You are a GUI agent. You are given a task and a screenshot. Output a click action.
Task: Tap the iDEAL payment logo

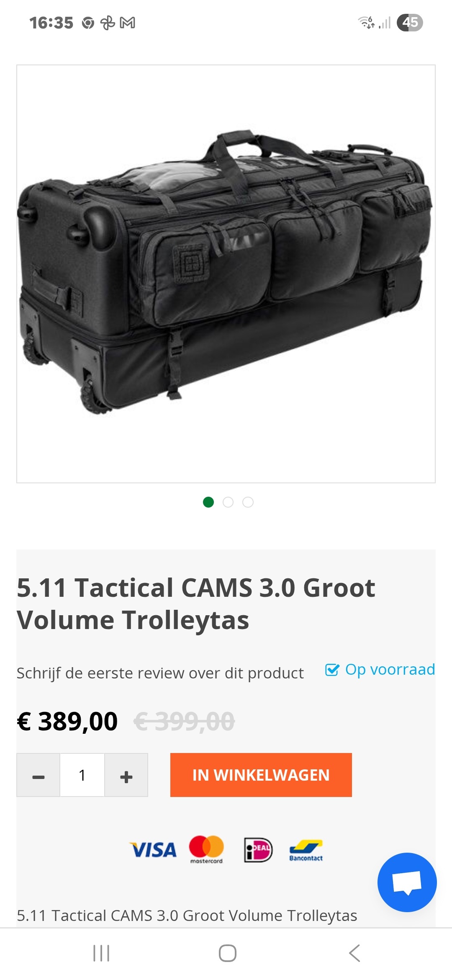tap(258, 850)
